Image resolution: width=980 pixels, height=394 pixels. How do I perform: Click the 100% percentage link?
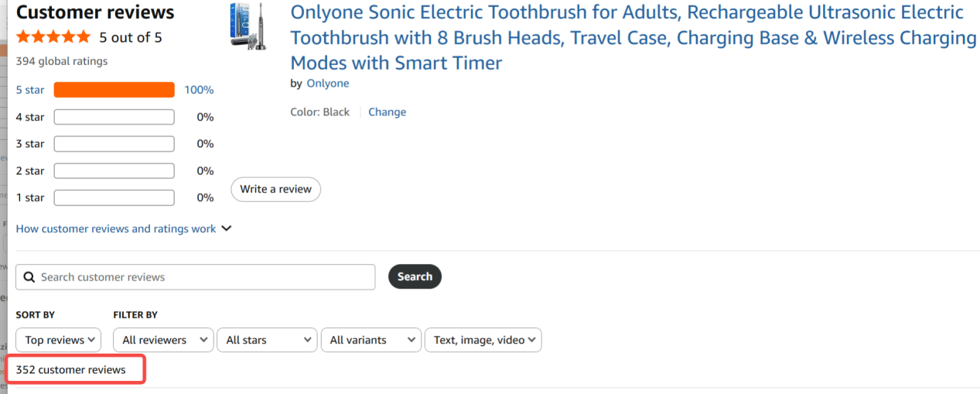(199, 90)
